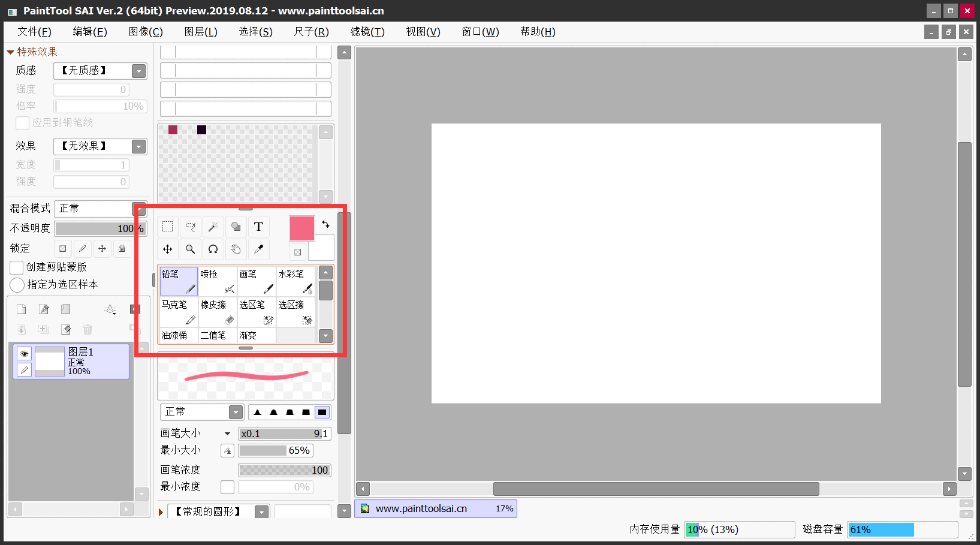Toggle the pressure-size icon beside 最小大小
The height and width of the screenshot is (545, 980).
227,451
